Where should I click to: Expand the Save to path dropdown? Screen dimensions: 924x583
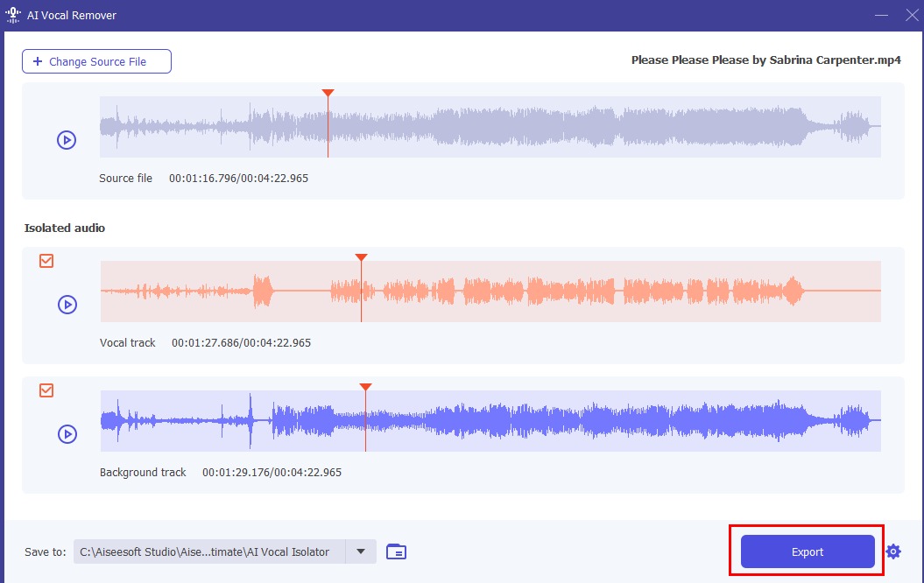(x=360, y=551)
